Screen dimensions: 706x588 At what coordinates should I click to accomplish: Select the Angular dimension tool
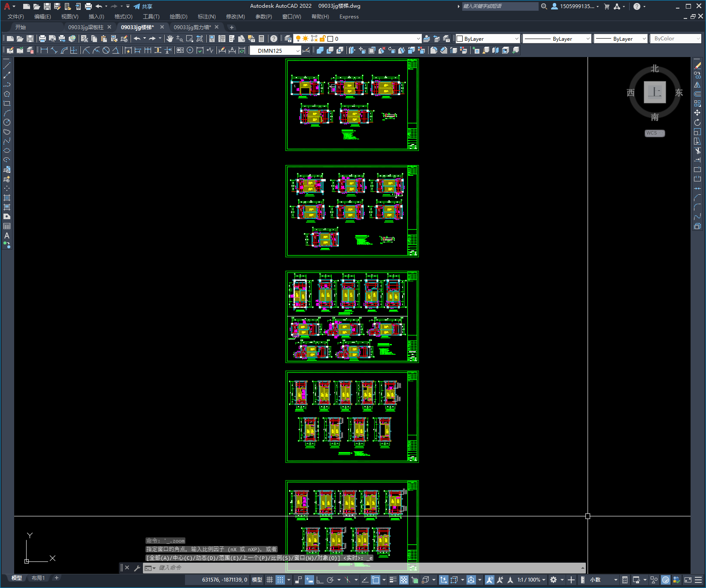click(116, 51)
